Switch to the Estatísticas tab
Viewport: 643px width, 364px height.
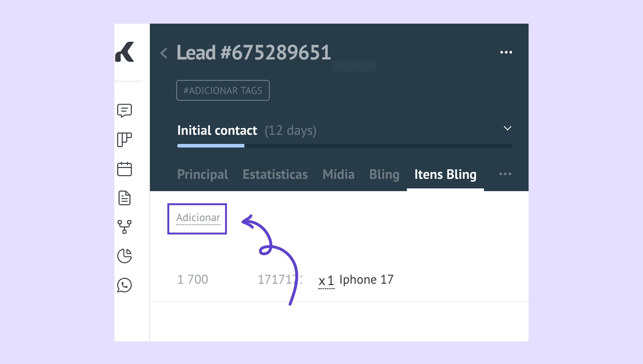pos(275,174)
